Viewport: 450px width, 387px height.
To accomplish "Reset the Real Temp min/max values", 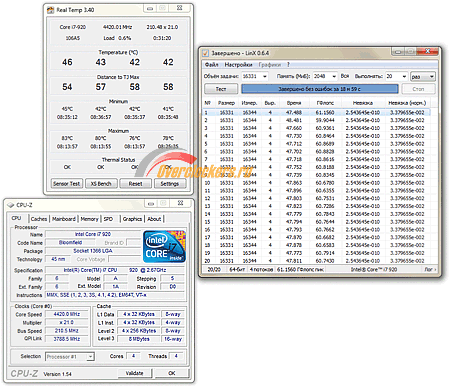I will pos(135,184).
